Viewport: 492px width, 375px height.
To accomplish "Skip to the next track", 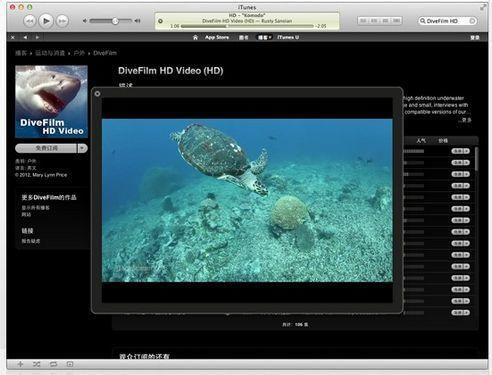I will coord(62,21).
